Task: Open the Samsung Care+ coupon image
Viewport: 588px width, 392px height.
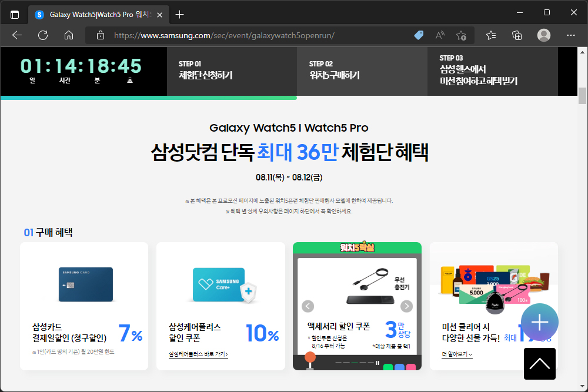Action: click(x=224, y=285)
